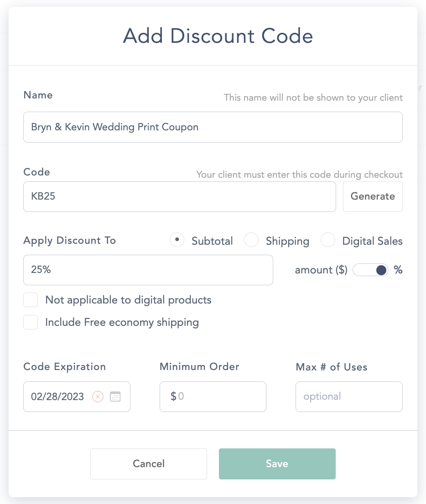Open the calendar date picker
Screen dimensions: 426x504
[115, 396]
